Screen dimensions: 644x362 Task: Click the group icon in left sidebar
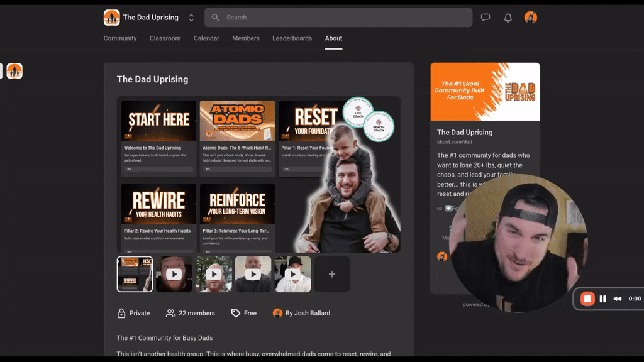(14, 71)
